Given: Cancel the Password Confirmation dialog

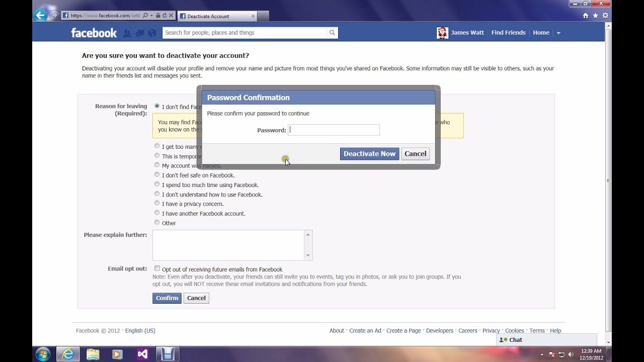Looking at the screenshot, I should click(416, 154).
